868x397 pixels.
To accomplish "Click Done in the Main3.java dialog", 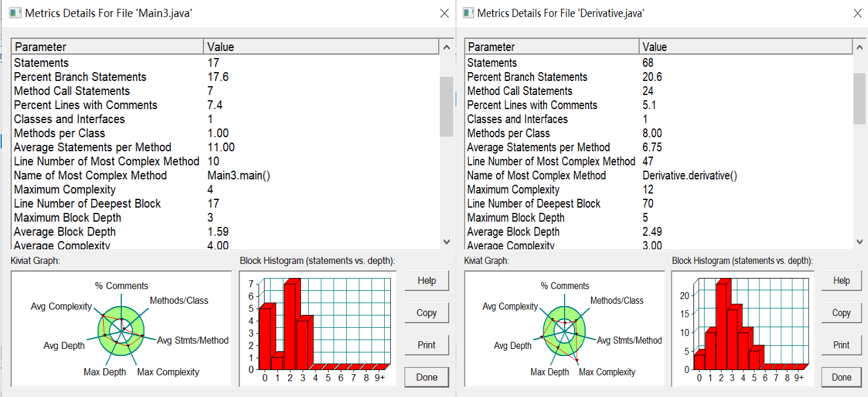I will (x=426, y=377).
